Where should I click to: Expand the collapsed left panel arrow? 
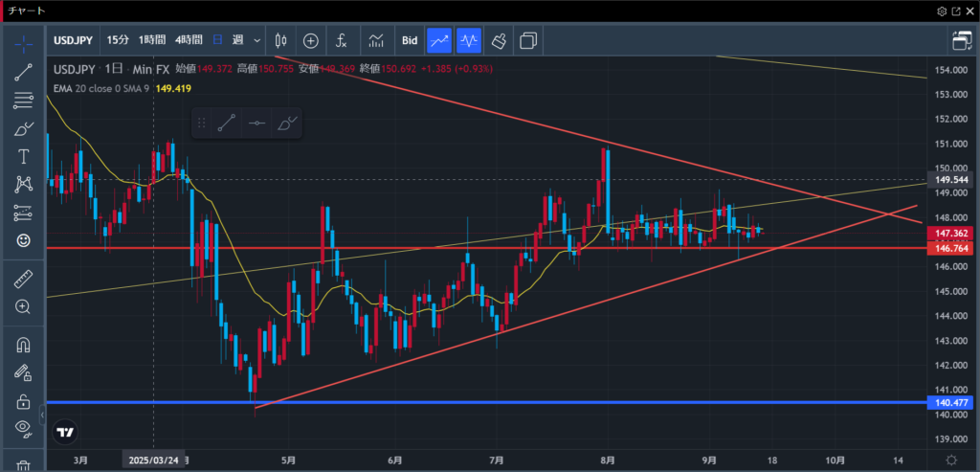tap(42, 414)
